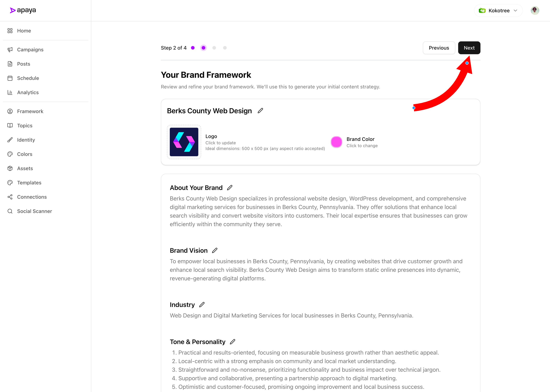Screen dimensions: 550x392
Task: Expand the Kokotree workspace dropdown
Action: 498,10
